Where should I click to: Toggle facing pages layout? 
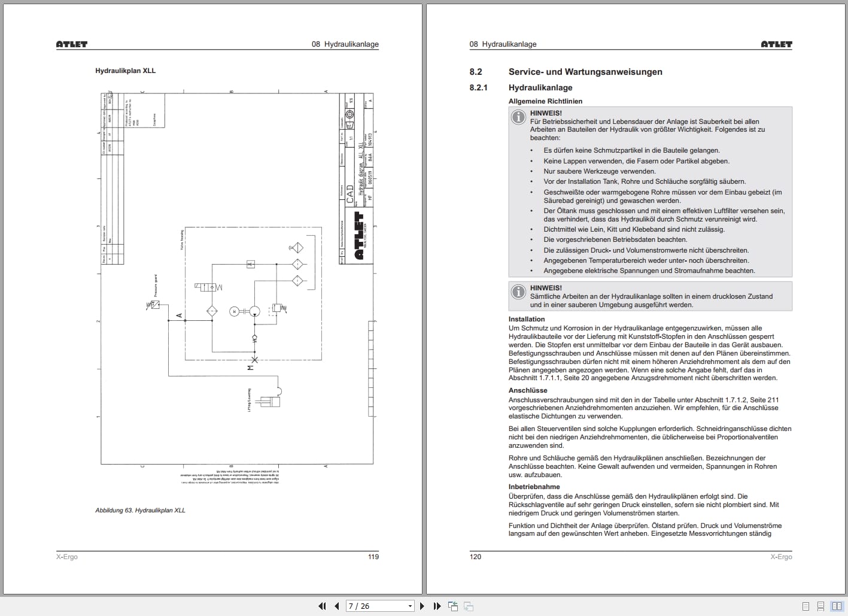click(x=837, y=606)
